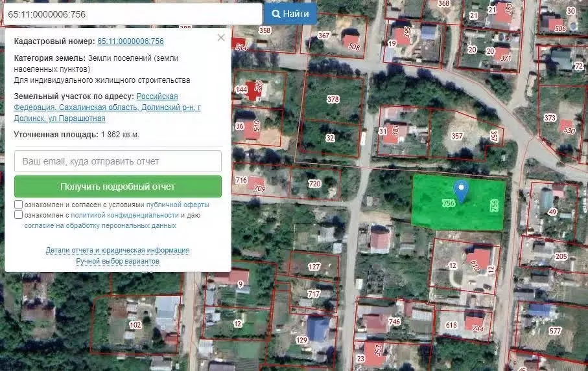Image resolution: width=588 pixels, height=371 pixels.
Task: Click parcel label 746 on the map
Action: point(395,321)
